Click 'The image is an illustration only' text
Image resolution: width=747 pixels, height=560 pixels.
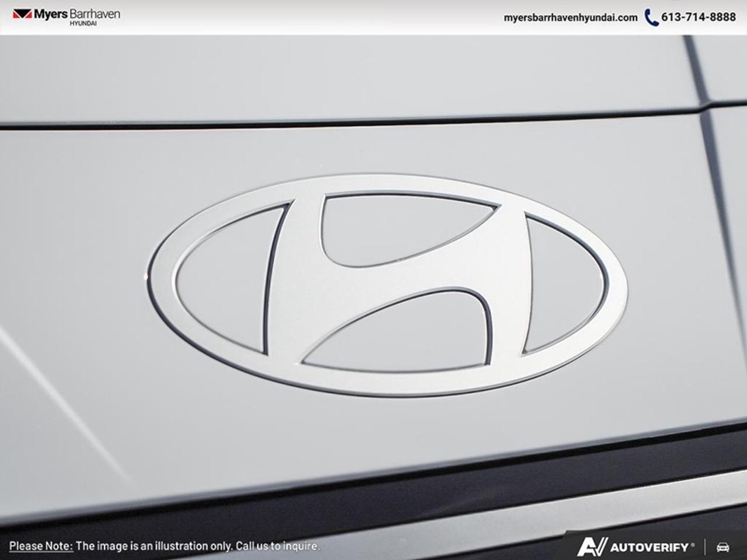click(x=154, y=547)
